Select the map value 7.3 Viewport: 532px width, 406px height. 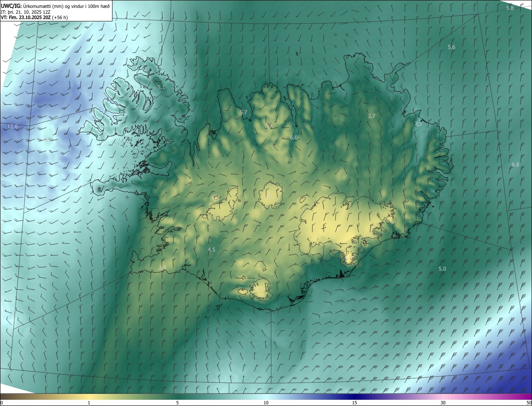pyautogui.click(x=418, y=124)
